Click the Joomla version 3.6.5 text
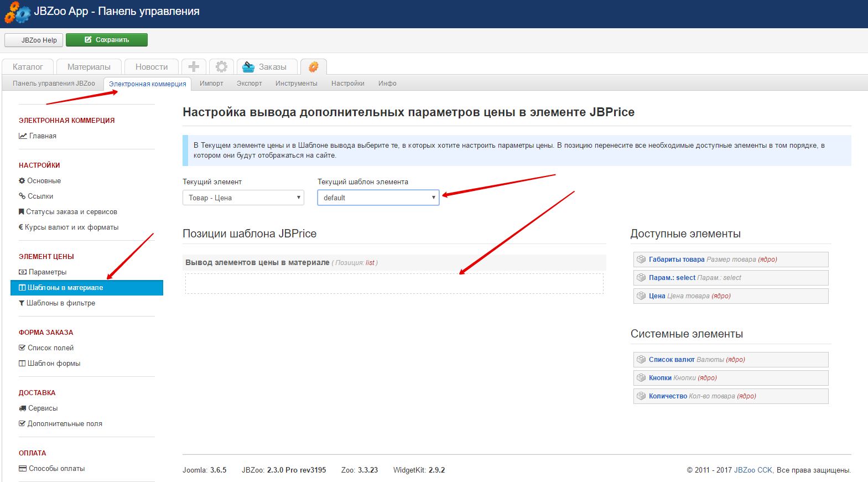Screen dimensions: 868x482 click(205, 470)
